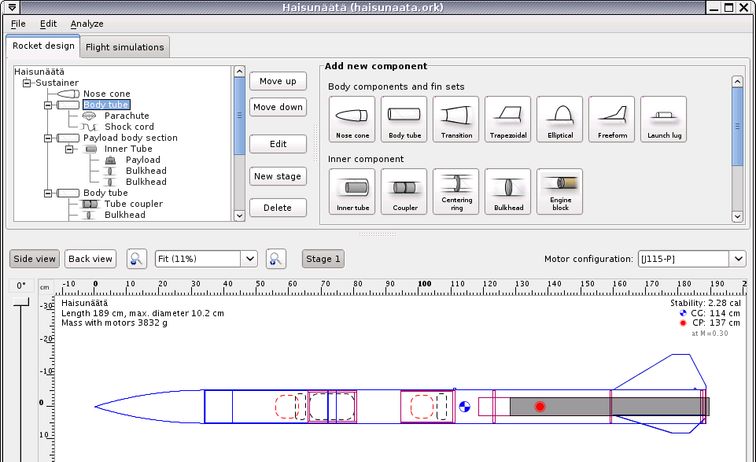Select Shock cord in the component tree
This screenshot has height=462, width=756.
point(127,127)
